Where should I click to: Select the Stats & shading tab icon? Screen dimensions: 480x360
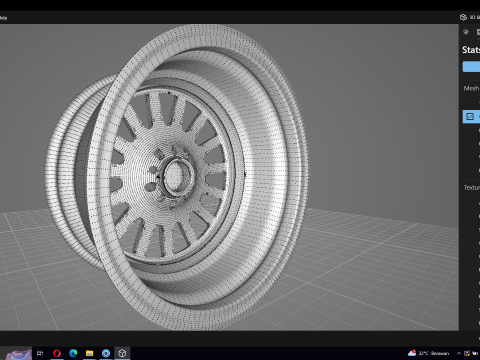[478, 32]
